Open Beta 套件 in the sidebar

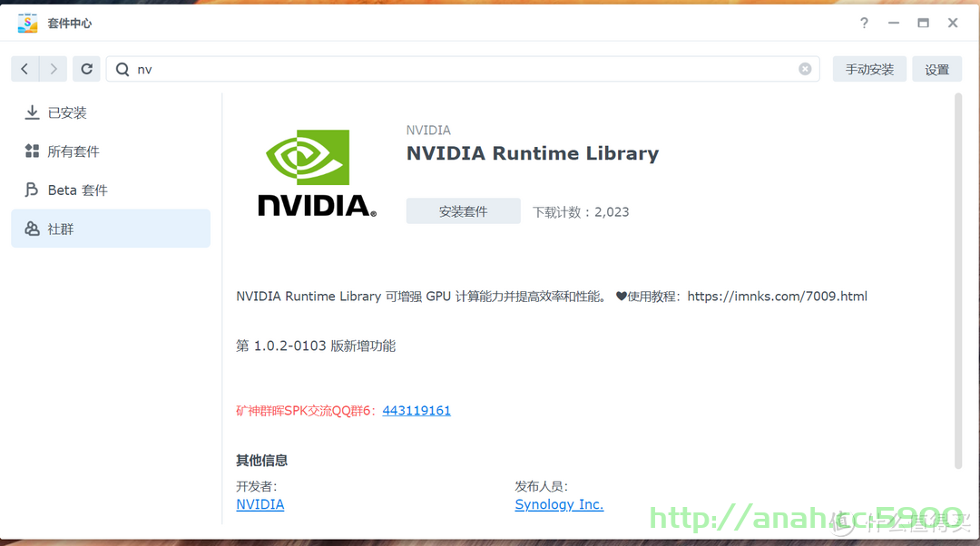111,190
